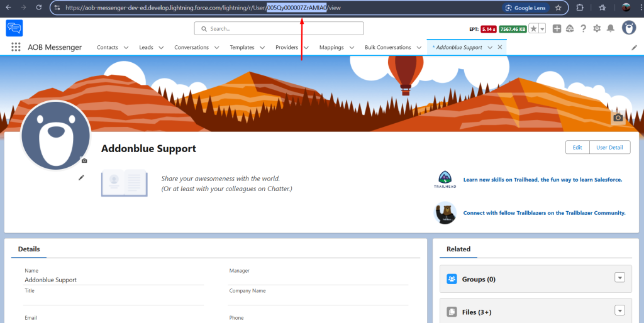Open the browser extensions puzzle icon
Screen dimensions: 644x323
click(580, 8)
